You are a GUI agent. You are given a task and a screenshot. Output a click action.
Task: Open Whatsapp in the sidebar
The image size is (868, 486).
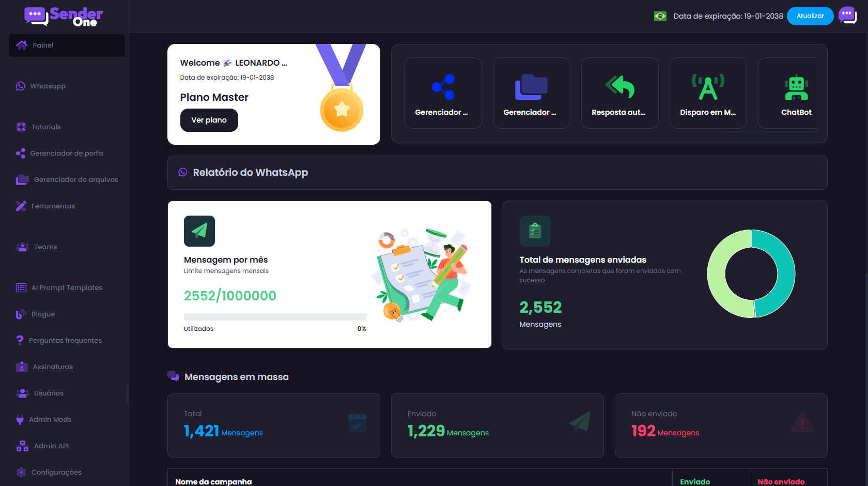[48, 86]
